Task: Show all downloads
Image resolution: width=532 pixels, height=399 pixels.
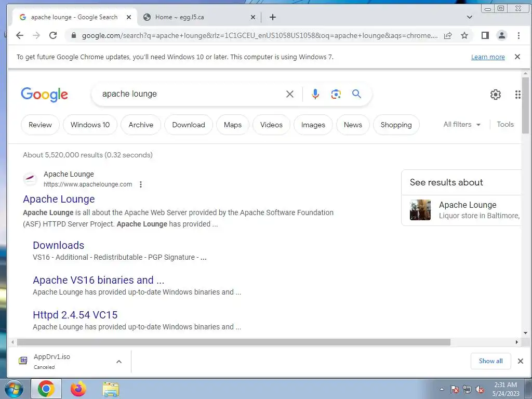Action: 490,361
